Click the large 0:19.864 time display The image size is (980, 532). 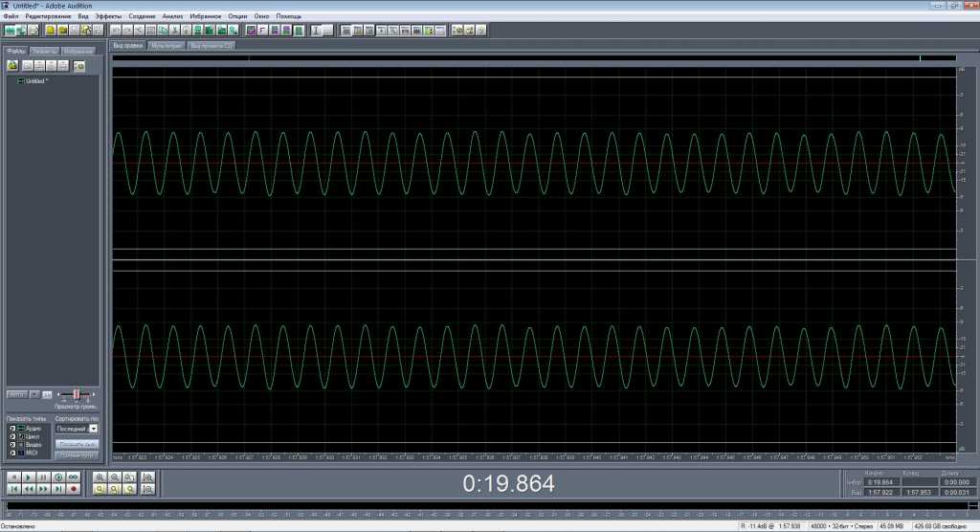pos(508,483)
